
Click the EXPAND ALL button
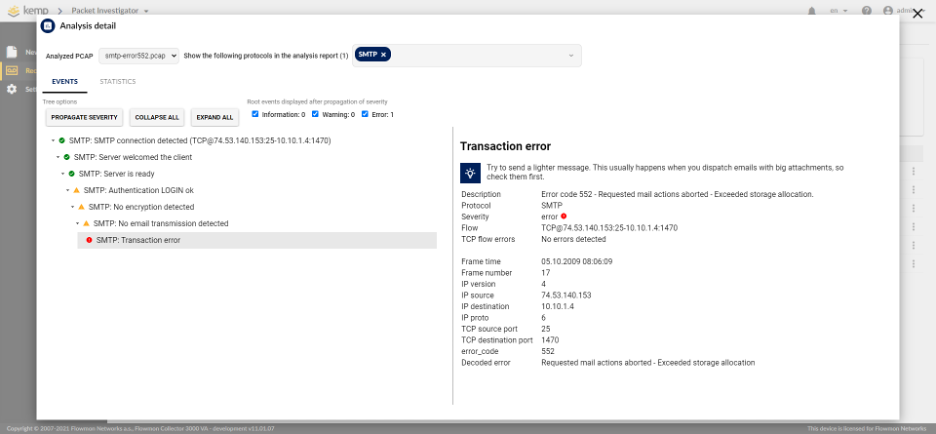215,118
